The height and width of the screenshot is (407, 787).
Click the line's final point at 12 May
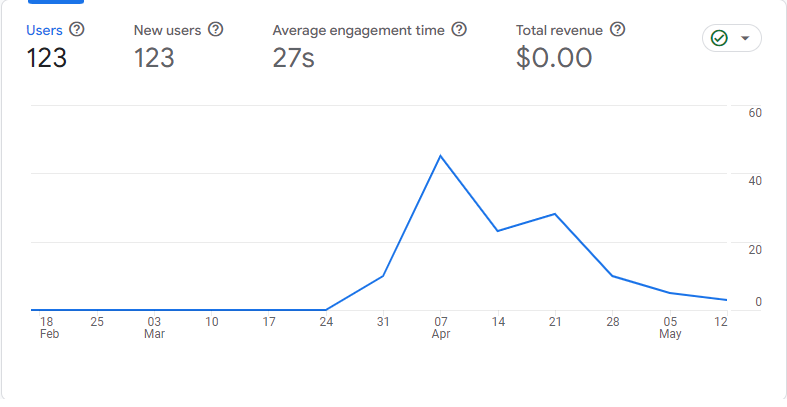[727, 300]
